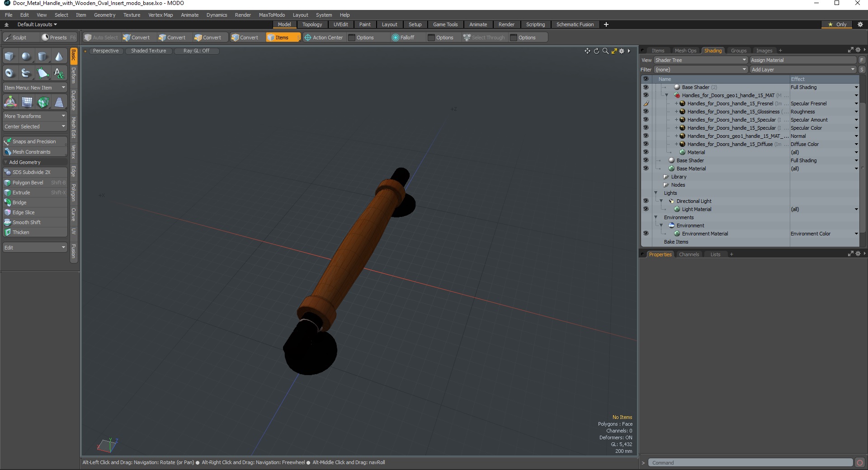Open Default Layouts selector
The width and height of the screenshot is (868, 470).
pos(36,24)
